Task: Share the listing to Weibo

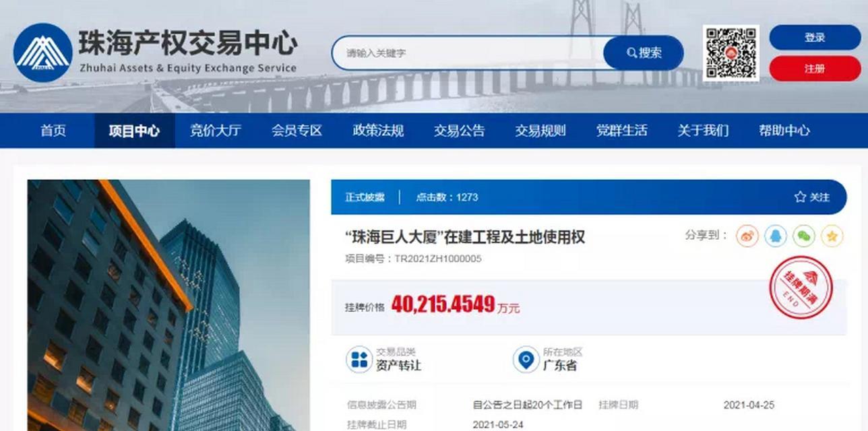Action: coord(747,236)
